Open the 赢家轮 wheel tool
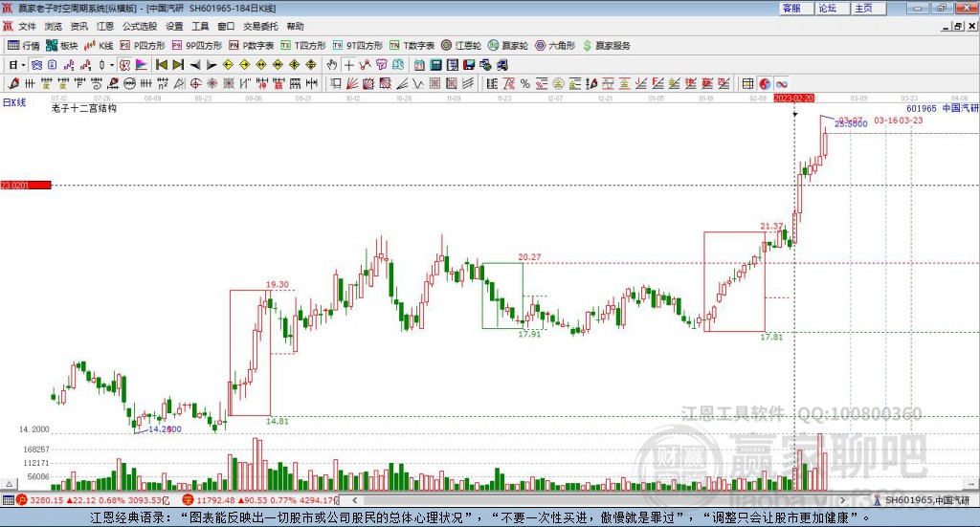 [x=508, y=46]
